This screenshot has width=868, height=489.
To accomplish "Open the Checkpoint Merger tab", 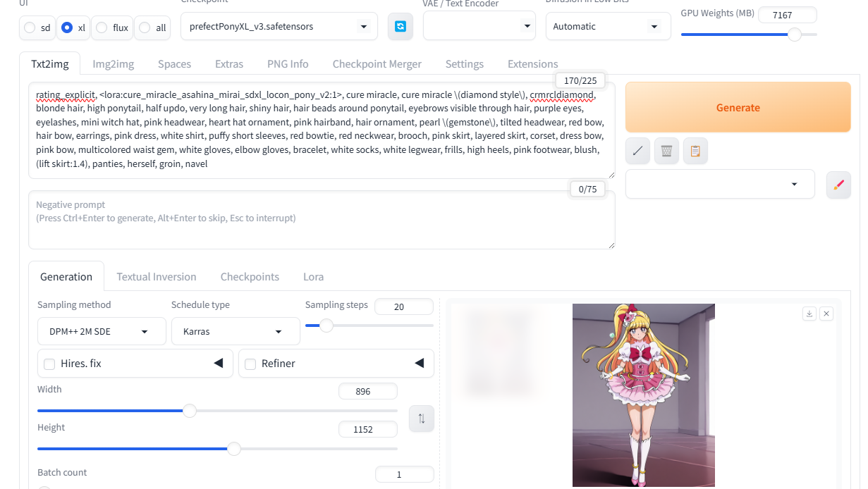I will (x=377, y=64).
